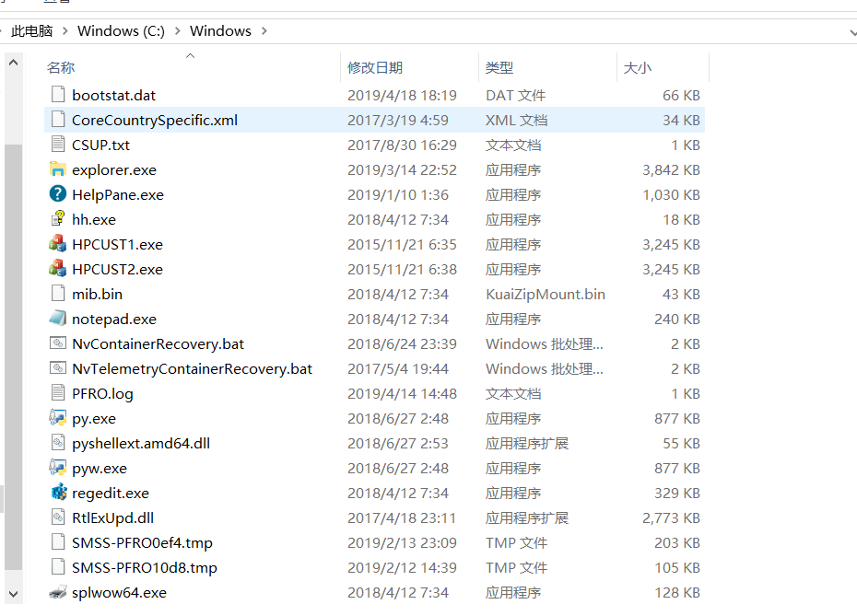Select the file name CoreCountrySpecific.xml
Screen dimensions: 857x616
pyautogui.click(x=155, y=120)
